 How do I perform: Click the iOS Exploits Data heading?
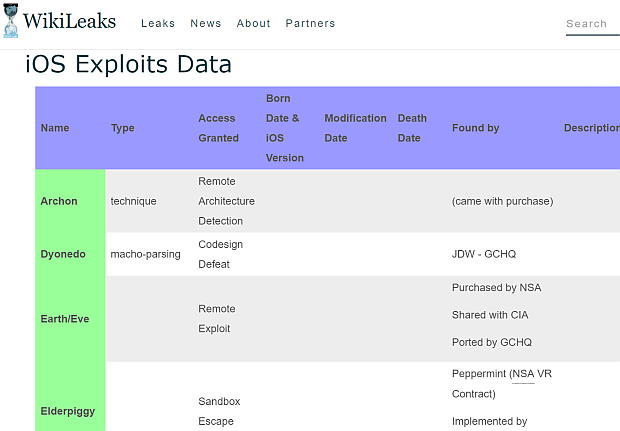click(128, 65)
